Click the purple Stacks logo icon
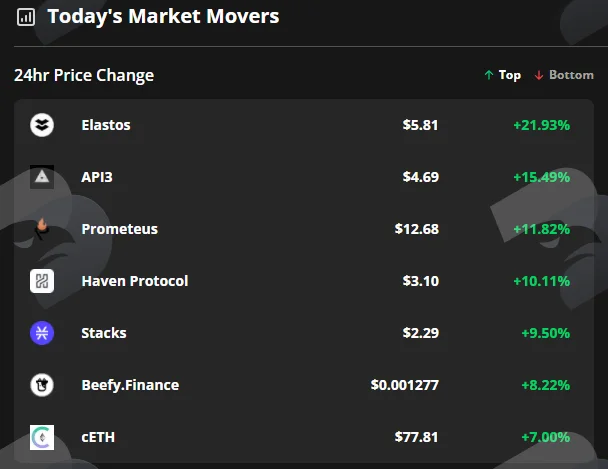 click(x=42, y=333)
